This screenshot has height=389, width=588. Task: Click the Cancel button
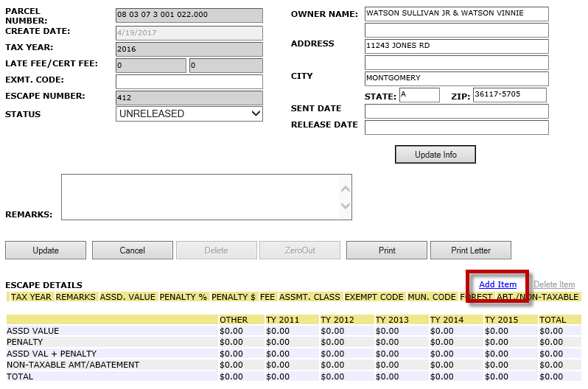coord(133,250)
